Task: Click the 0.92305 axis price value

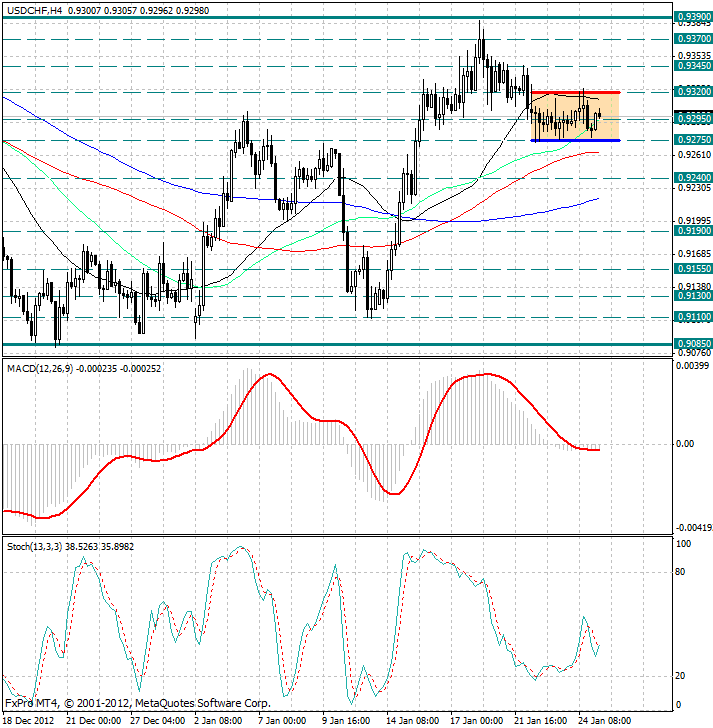Action: coord(694,188)
